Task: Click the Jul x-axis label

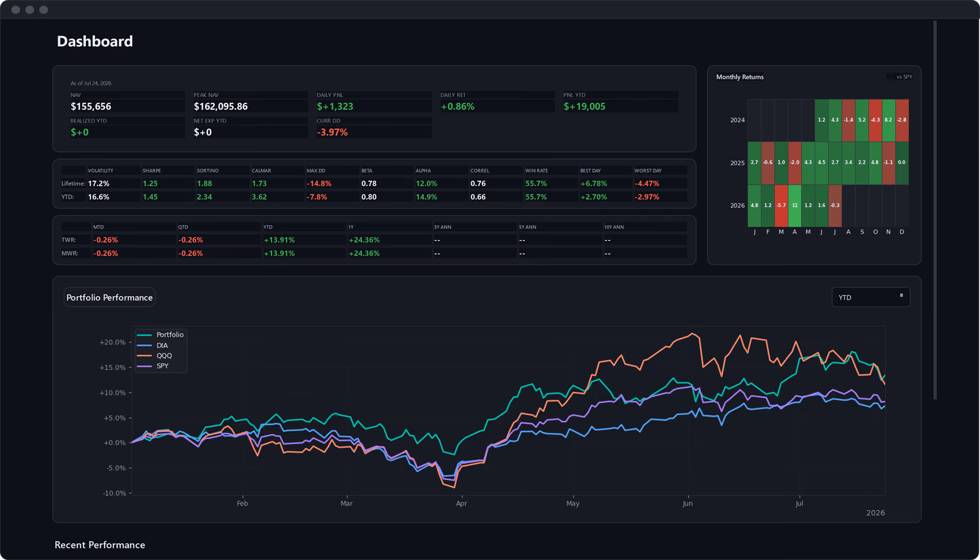Action: (799, 504)
